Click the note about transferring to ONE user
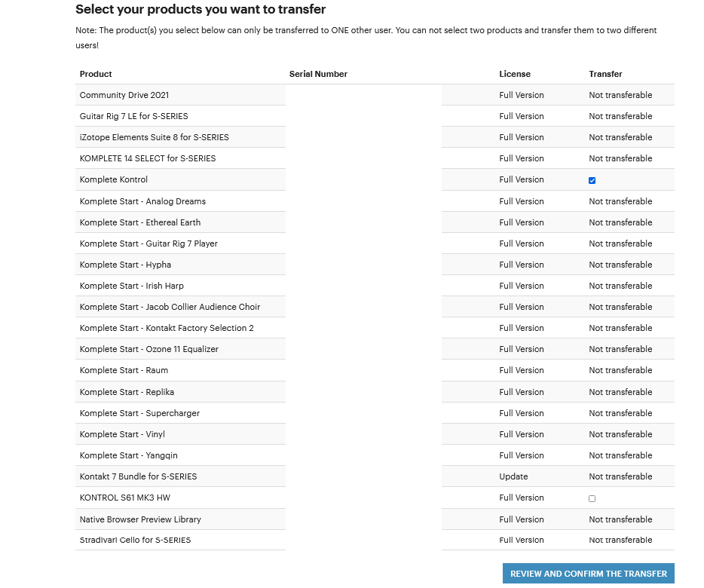Viewport: 704px width, 588px height. [x=366, y=38]
